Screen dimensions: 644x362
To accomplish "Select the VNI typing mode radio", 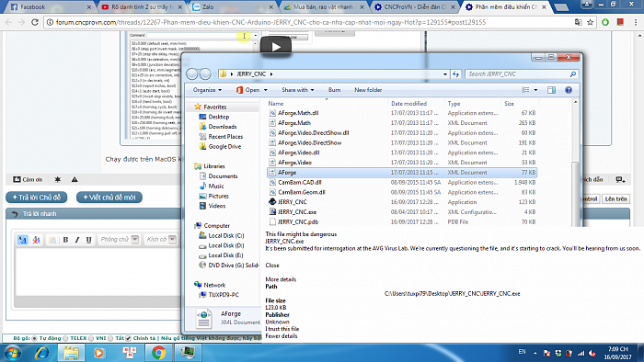I will (x=91, y=338).
